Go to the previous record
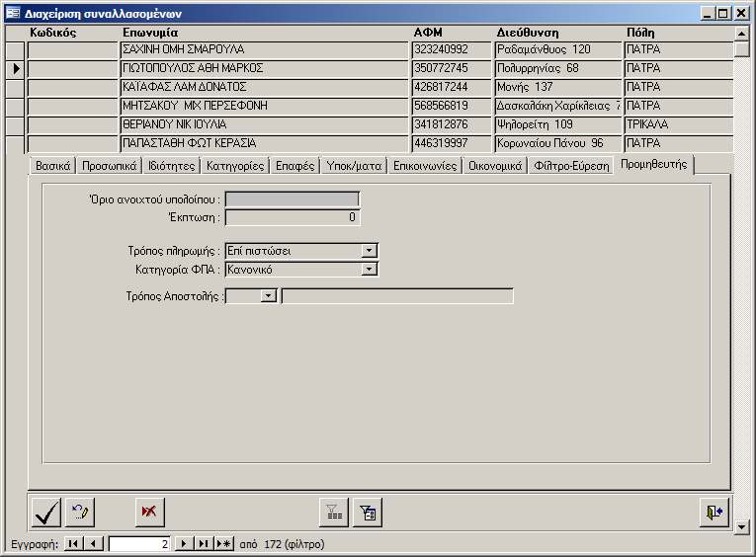756x557 pixels. (94, 544)
